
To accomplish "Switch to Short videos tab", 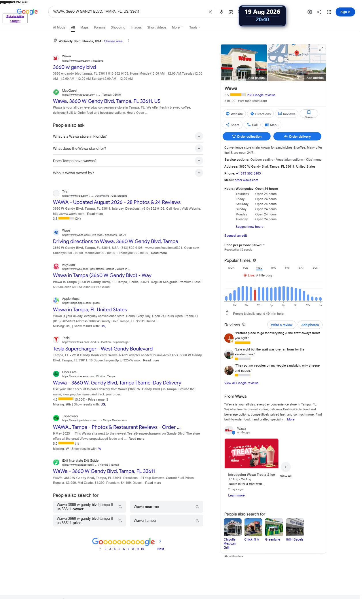I will (157, 27).
